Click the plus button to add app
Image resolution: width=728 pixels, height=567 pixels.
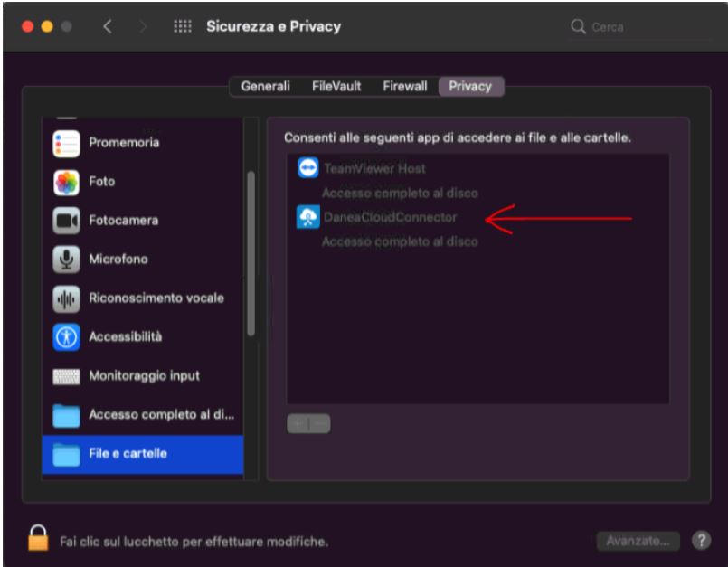click(298, 423)
